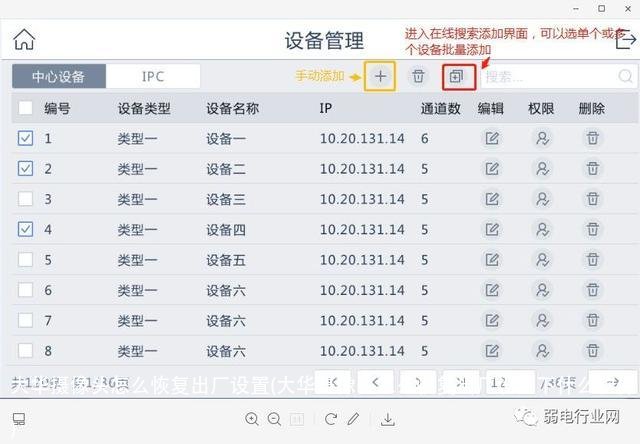Go to the home screen icon

(24, 40)
